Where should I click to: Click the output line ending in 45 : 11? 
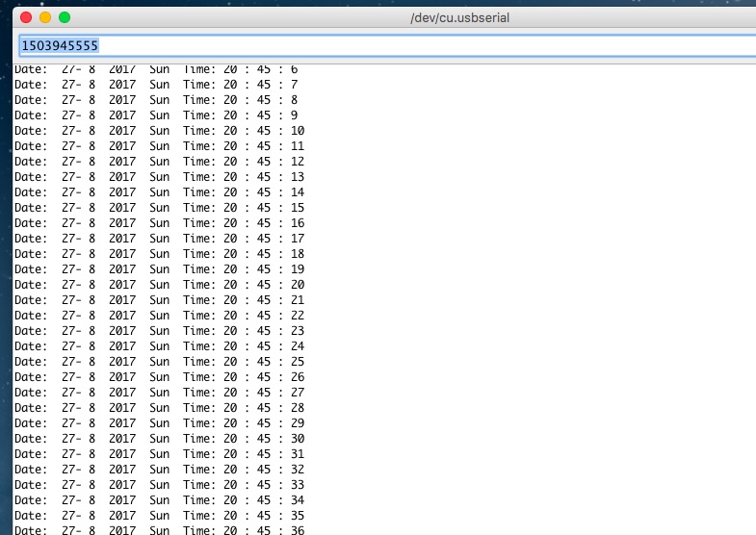point(160,146)
